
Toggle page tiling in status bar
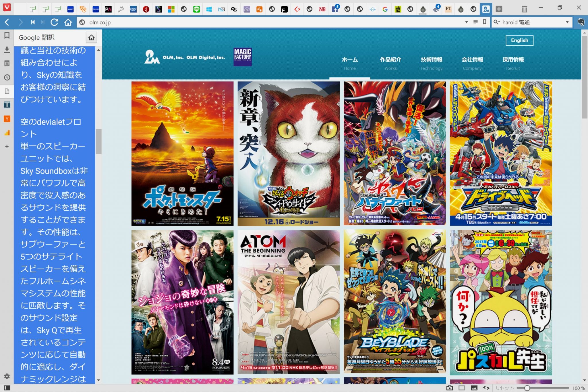462,388
